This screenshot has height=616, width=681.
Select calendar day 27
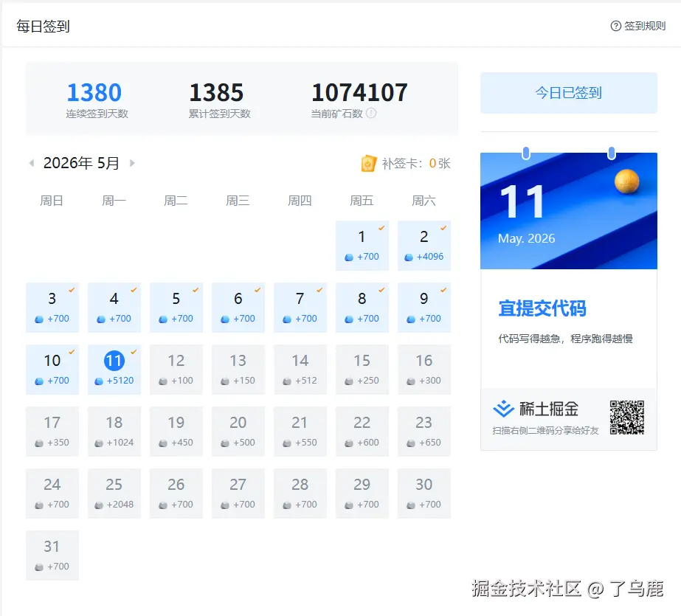(x=238, y=494)
